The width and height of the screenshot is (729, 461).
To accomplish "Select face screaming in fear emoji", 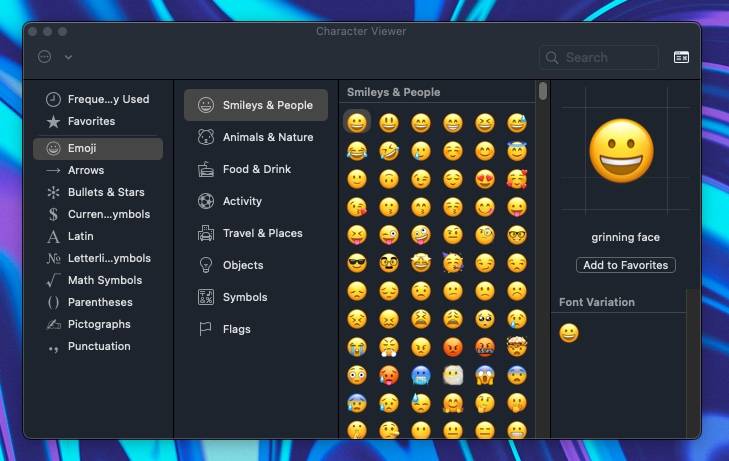I will coord(484,375).
